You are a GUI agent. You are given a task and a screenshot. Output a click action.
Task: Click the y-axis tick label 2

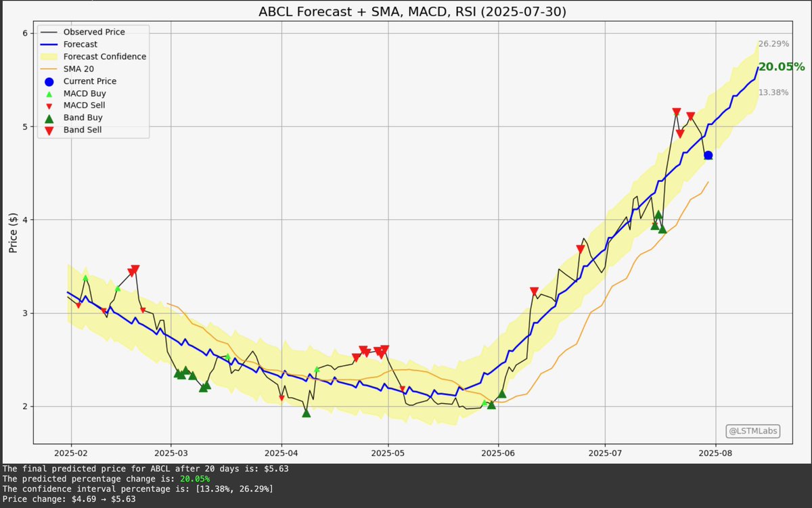coord(24,407)
